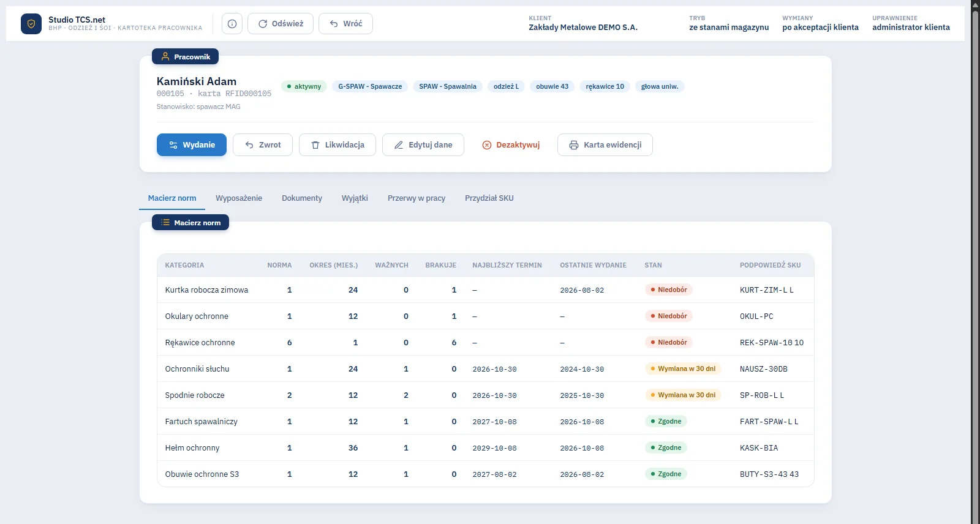The height and width of the screenshot is (524, 980).
Task: Start a Wydanie issue action
Action: (192, 145)
